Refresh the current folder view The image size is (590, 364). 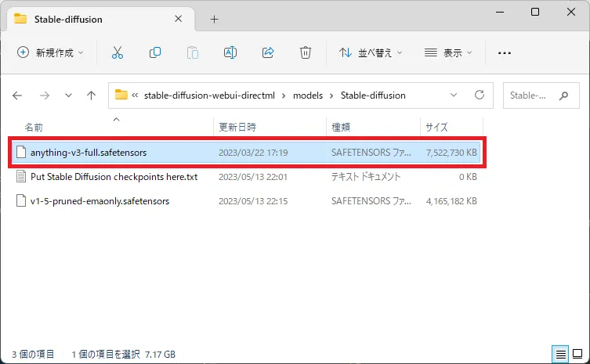(x=479, y=96)
